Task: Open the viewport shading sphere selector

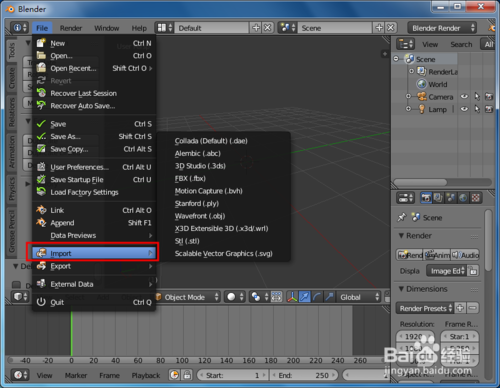Action: 235,297
